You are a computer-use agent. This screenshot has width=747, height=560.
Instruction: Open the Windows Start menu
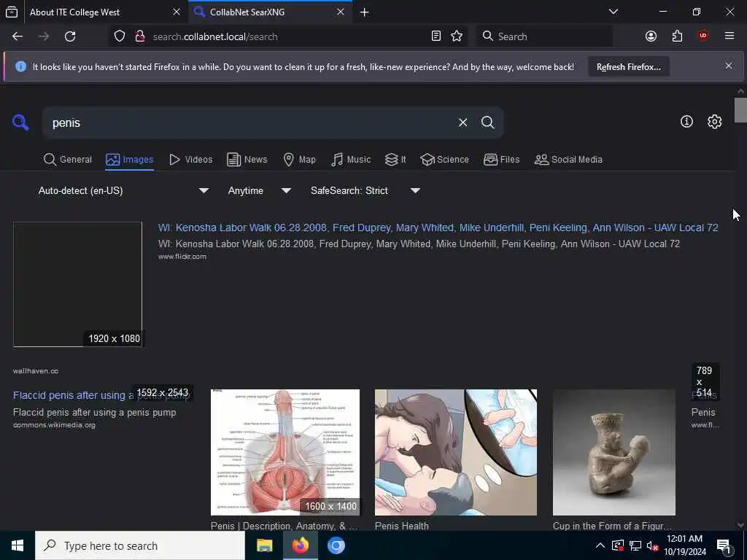click(x=18, y=545)
